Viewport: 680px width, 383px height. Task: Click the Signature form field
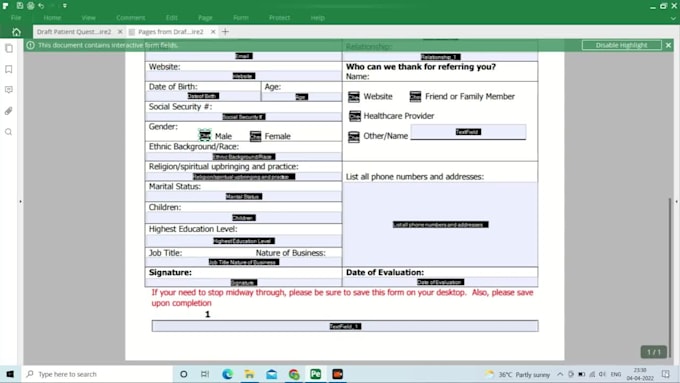pos(243,282)
